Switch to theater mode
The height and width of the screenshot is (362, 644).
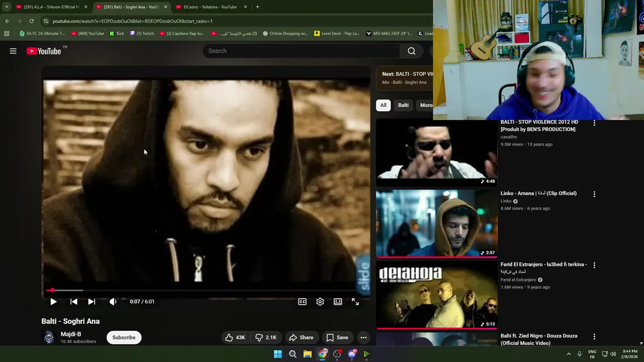coord(338,302)
